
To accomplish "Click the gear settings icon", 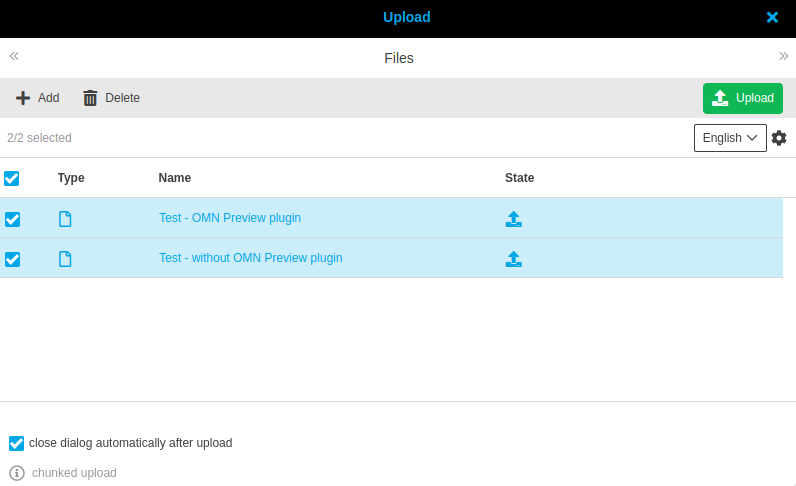I will pos(779,138).
